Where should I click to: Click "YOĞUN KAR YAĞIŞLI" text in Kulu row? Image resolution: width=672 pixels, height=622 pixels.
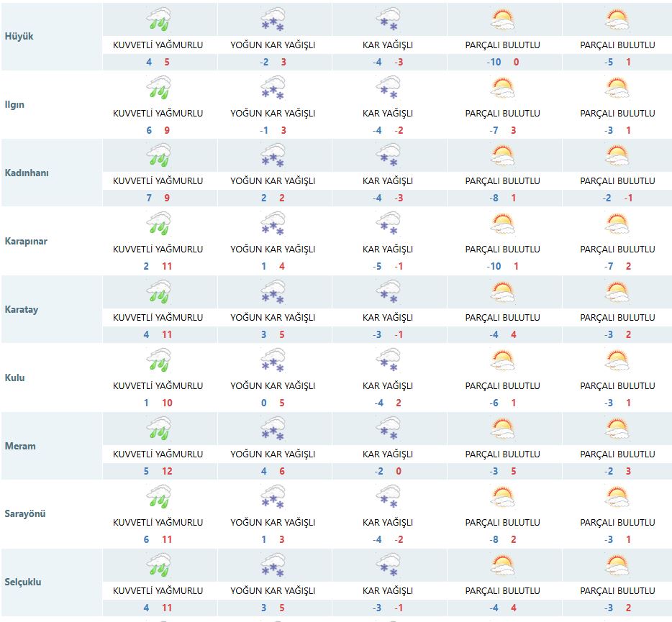point(273,386)
